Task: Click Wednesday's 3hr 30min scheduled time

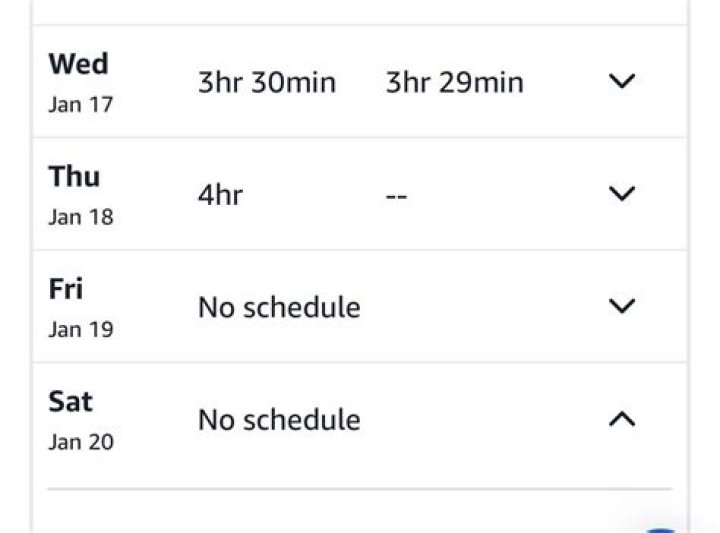Action: (x=267, y=82)
